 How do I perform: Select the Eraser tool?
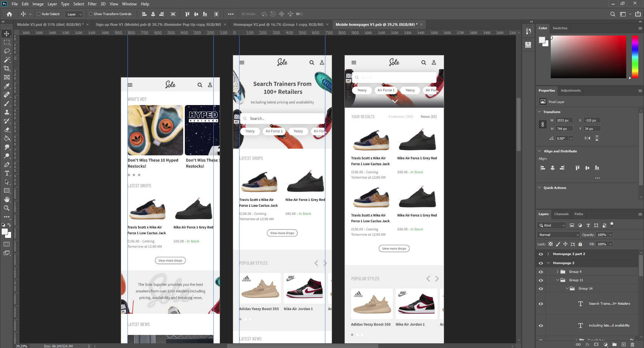7,130
